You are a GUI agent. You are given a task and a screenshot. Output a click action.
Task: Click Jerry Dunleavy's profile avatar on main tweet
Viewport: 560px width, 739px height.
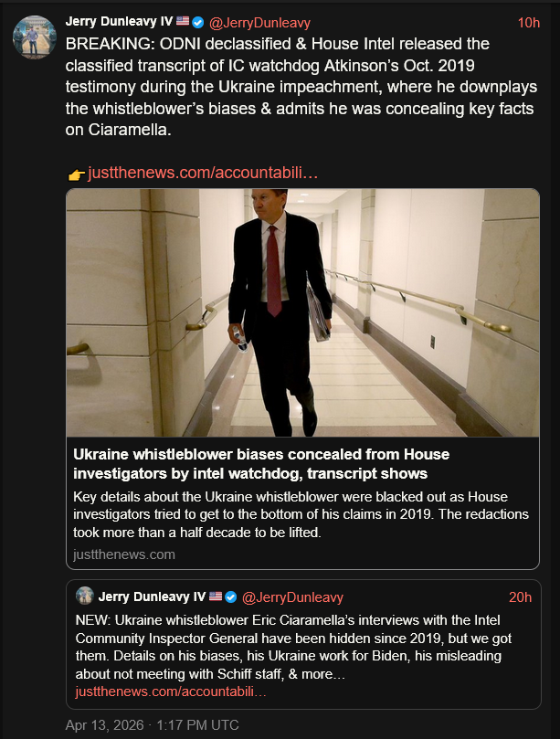[32, 37]
